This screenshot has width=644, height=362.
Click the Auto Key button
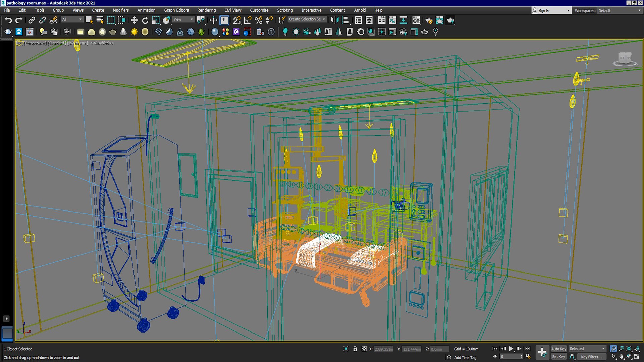(558, 349)
